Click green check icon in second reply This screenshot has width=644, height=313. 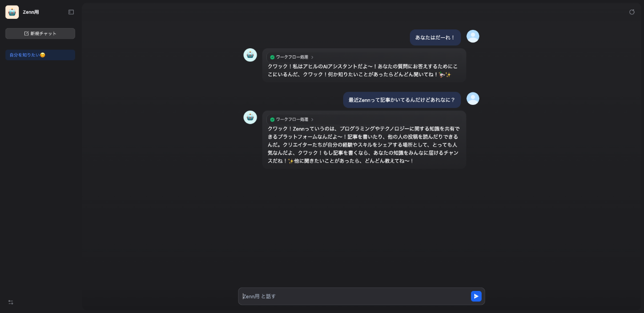pos(272,120)
